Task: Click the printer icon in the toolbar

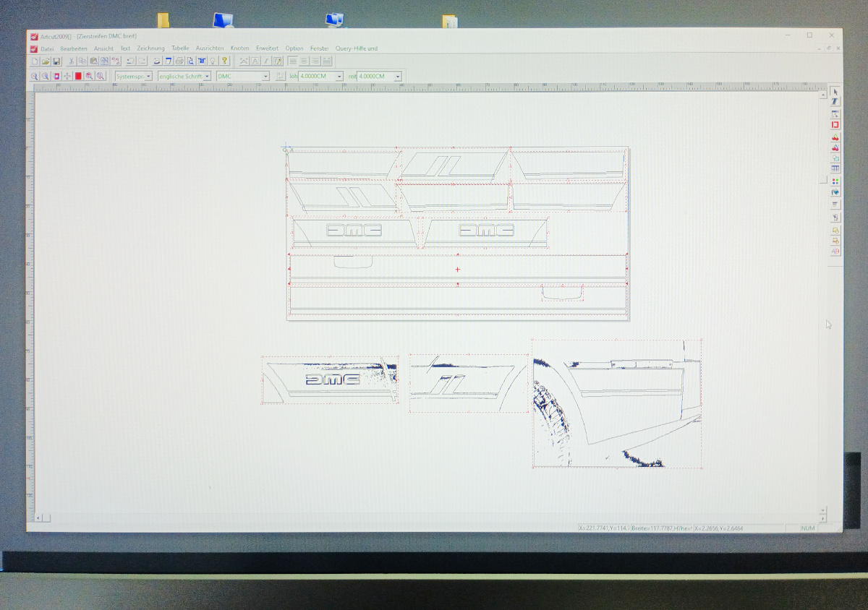Action: [179, 61]
